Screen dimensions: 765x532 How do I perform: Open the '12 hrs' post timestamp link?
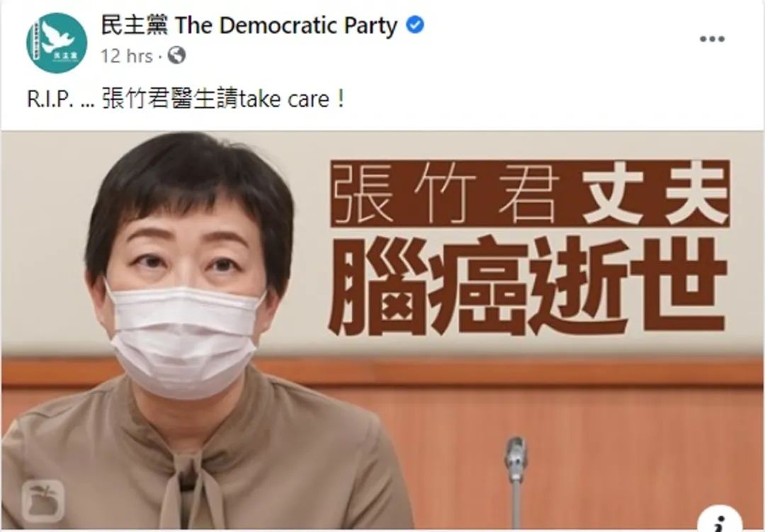point(126,56)
